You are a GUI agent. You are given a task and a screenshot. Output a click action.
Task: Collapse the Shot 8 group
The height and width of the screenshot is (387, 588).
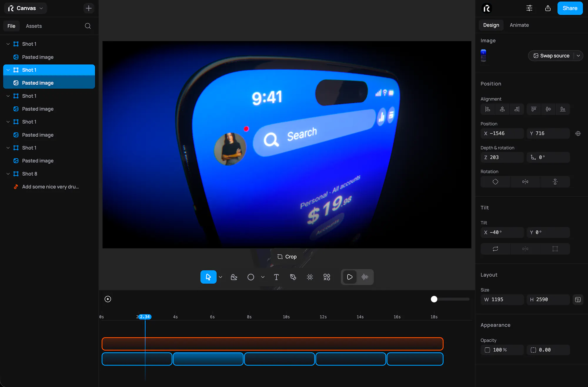[x=8, y=174]
